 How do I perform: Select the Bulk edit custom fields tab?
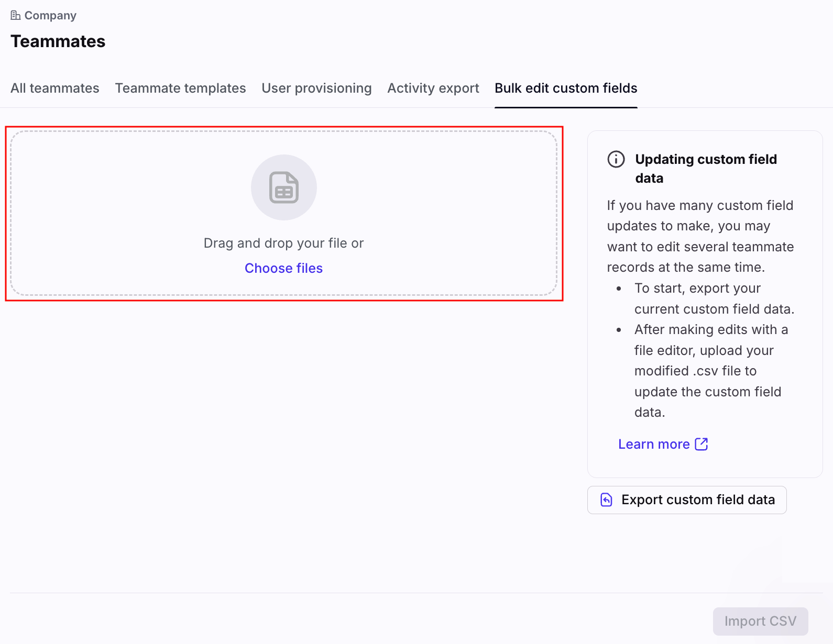[566, 88]
